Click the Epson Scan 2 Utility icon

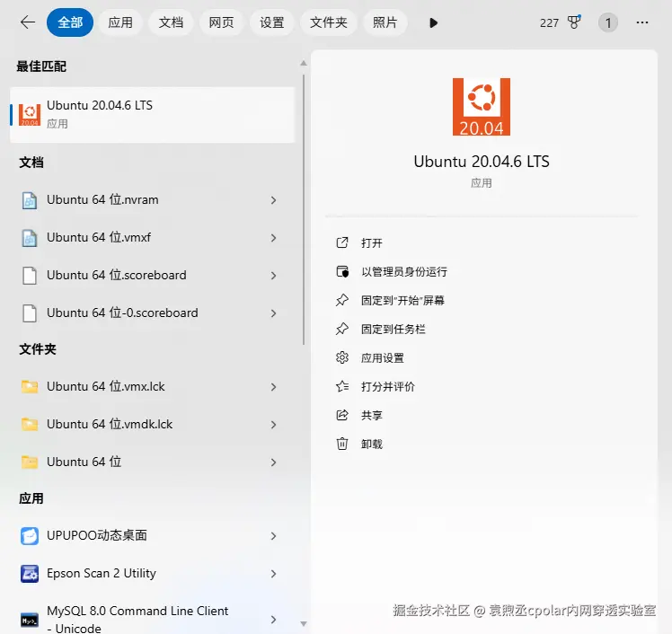30,574
